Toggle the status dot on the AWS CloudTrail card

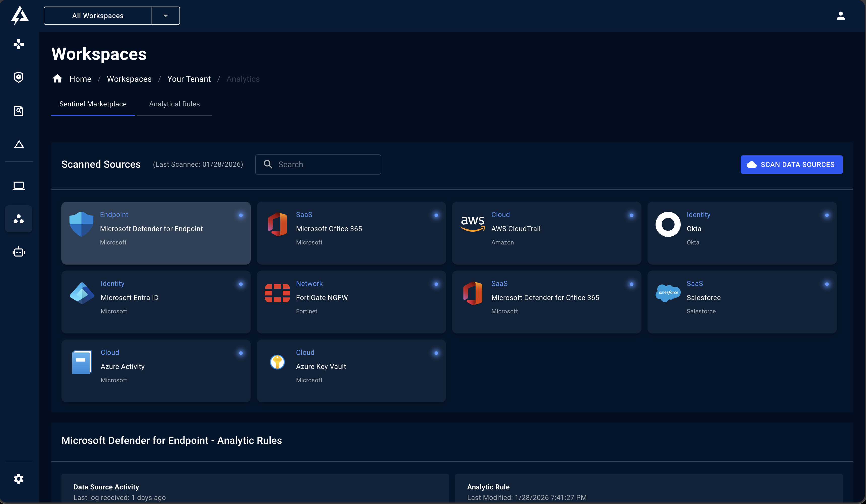(632, 215)
